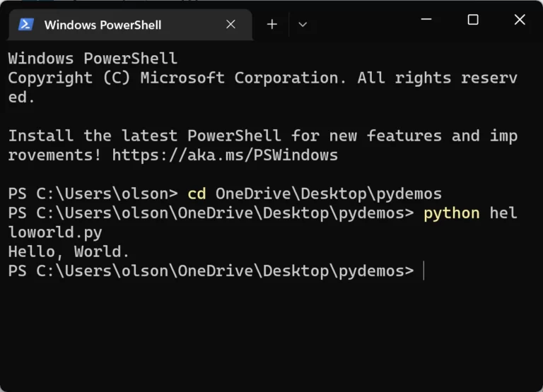The height and width of the screenshot is (392, 543).
Task: Close the terminal window
Action: pos(520,19)
